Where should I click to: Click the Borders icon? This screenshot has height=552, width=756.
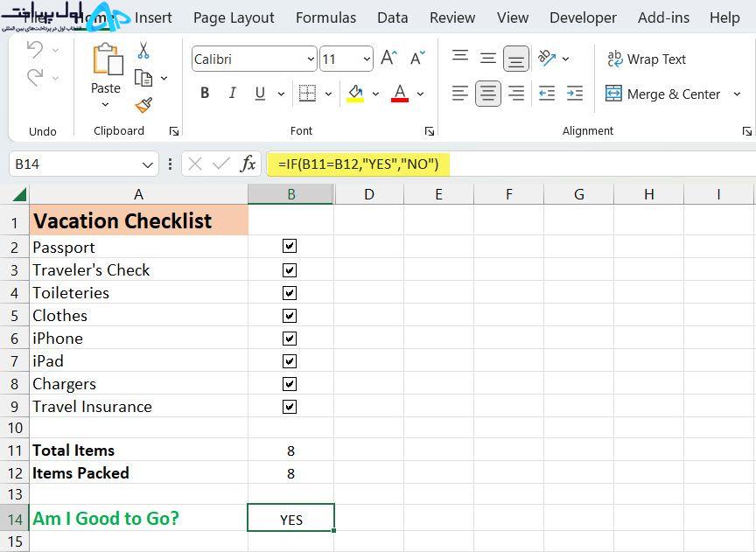pos(307,93)
